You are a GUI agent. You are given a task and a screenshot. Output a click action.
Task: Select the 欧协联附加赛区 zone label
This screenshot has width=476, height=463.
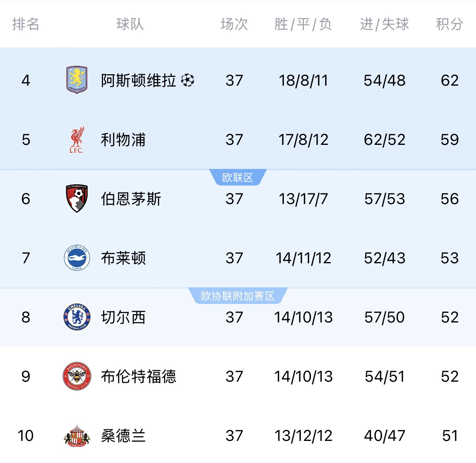(x=238, y=296)
